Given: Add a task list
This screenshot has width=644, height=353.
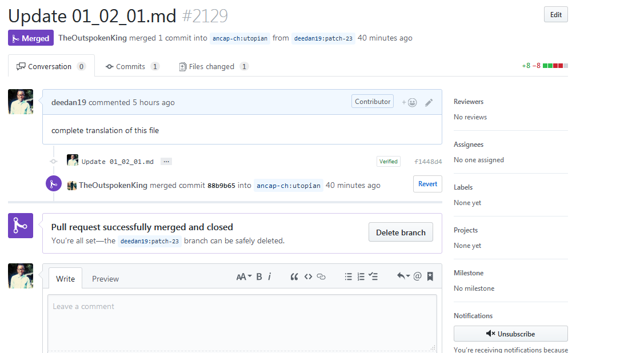Looking at the screenshot, I should coord(373,276).
